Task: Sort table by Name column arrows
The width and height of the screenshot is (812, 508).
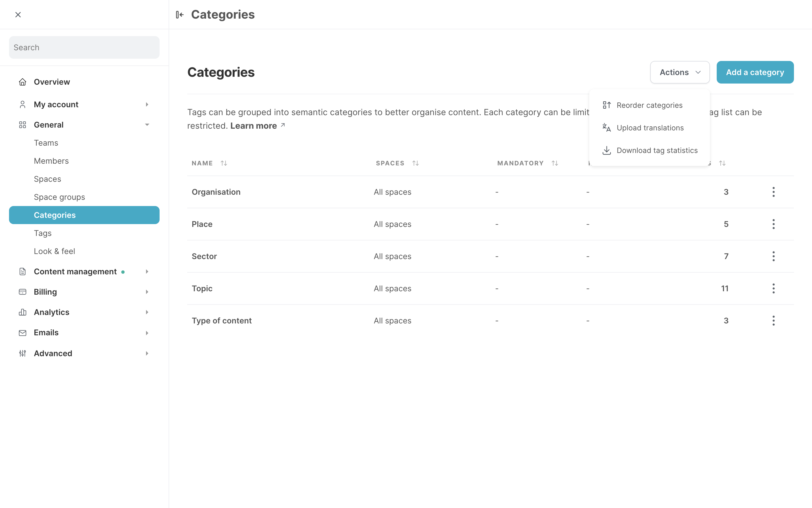Action: (224, 163)
